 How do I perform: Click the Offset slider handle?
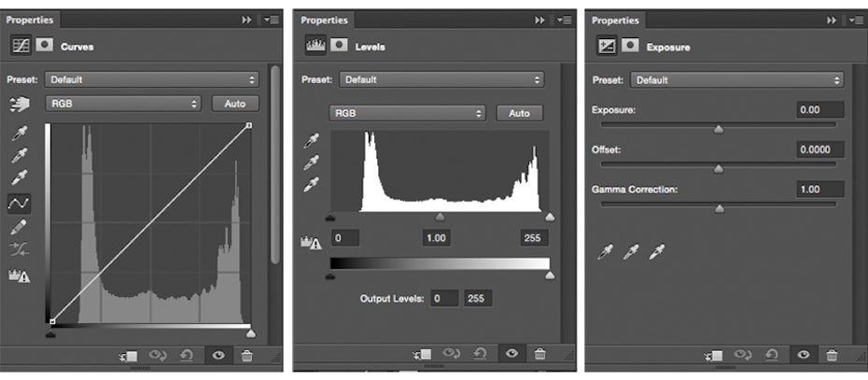coord(719,169)
